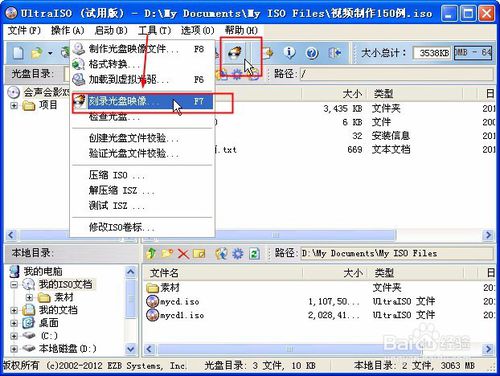Open the 帮助(H) menu
Viewport: 500px width, 376px height.
click(241, 31)
